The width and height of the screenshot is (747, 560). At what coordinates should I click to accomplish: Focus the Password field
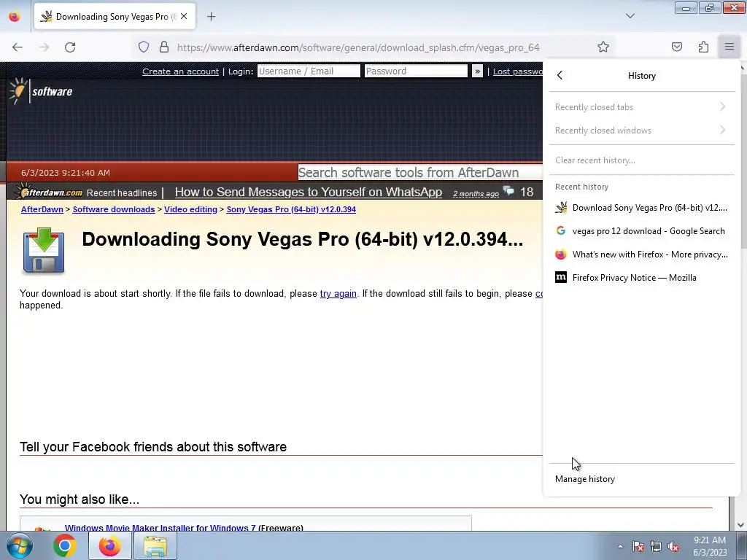pos(416,71)
